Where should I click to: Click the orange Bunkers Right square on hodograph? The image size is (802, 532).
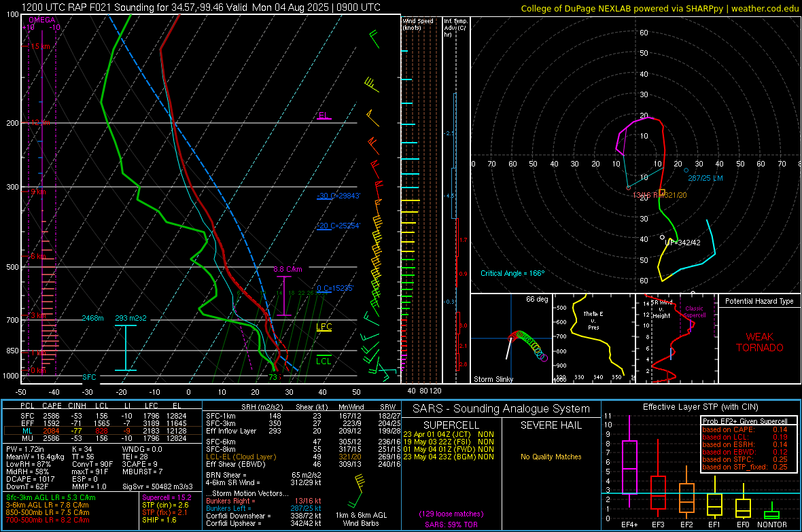(x=662, y=192)
